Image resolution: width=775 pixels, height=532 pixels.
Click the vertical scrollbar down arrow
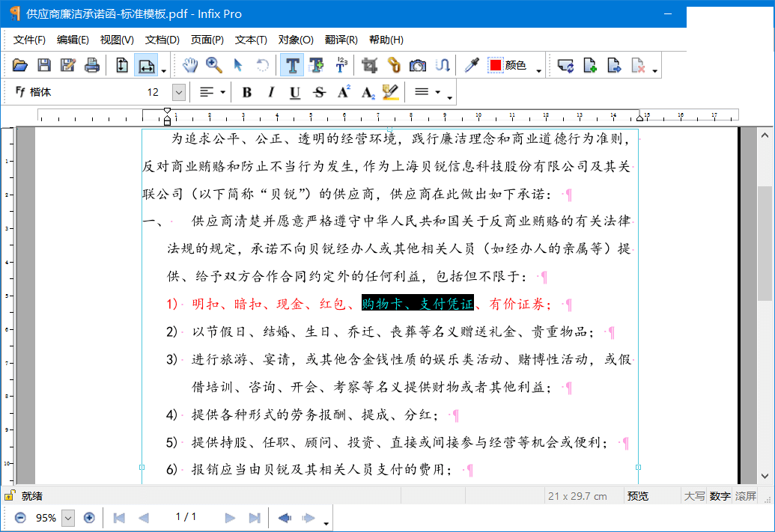(765, 476)
